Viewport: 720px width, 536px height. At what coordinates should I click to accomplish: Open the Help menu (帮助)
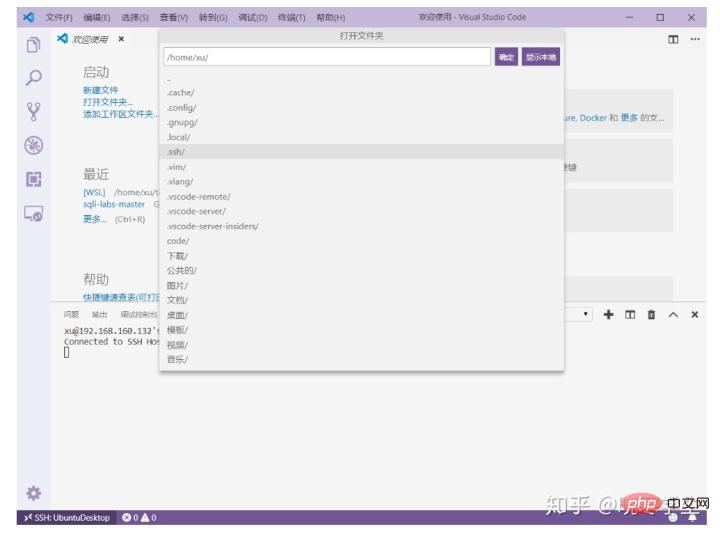pyautogui.click(x=331, y=17)
